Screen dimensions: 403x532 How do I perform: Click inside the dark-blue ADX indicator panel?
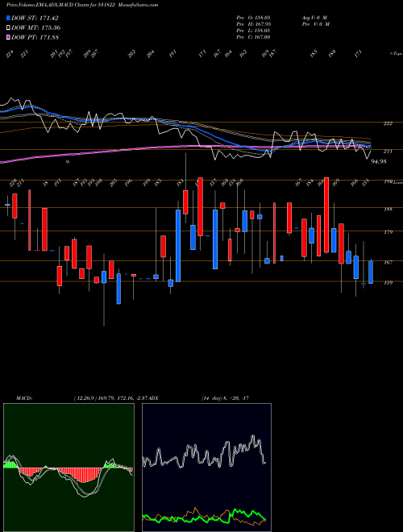click(206, 468)
